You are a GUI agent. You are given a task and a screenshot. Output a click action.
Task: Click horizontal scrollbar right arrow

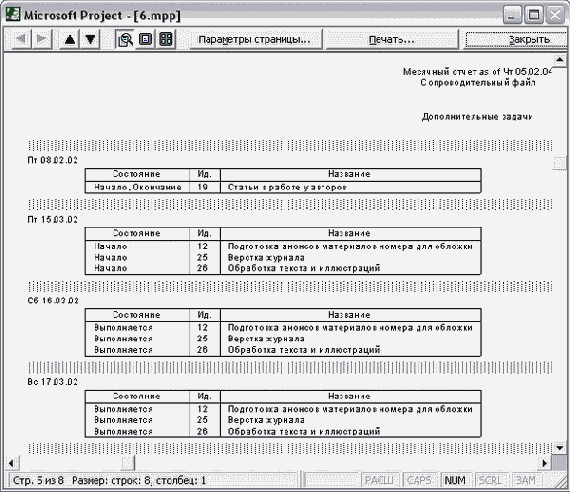point(545,463)
